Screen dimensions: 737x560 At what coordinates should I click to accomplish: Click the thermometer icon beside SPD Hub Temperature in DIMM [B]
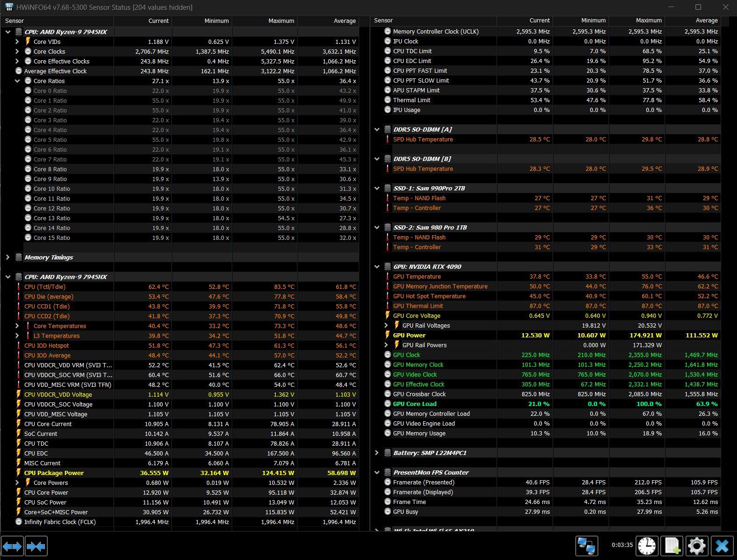(388, 168)
